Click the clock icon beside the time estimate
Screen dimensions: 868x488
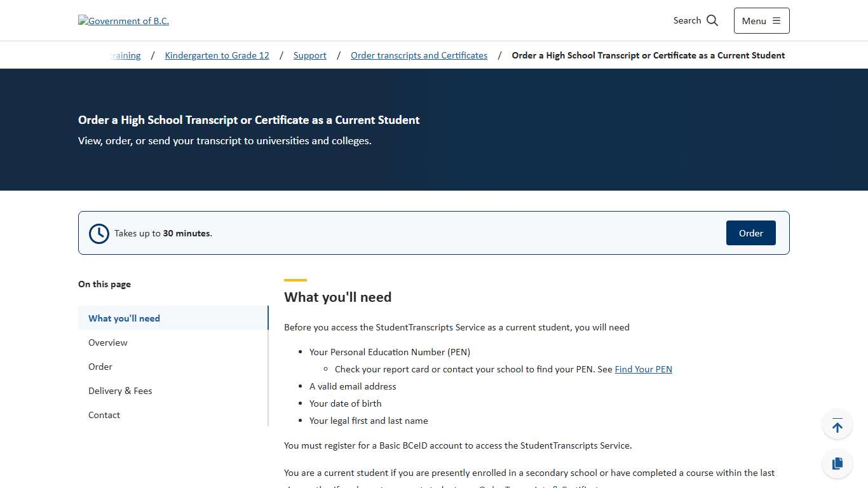click(x=98, y=233)
